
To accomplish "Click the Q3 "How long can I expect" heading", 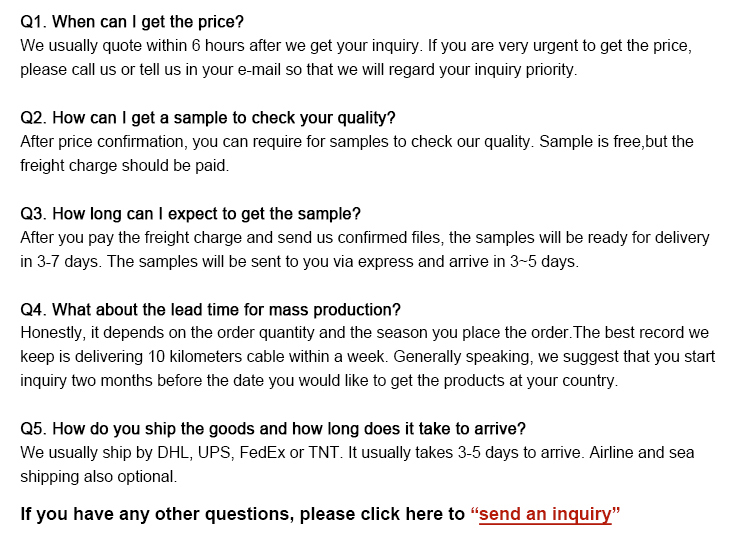I will [190, 214].
